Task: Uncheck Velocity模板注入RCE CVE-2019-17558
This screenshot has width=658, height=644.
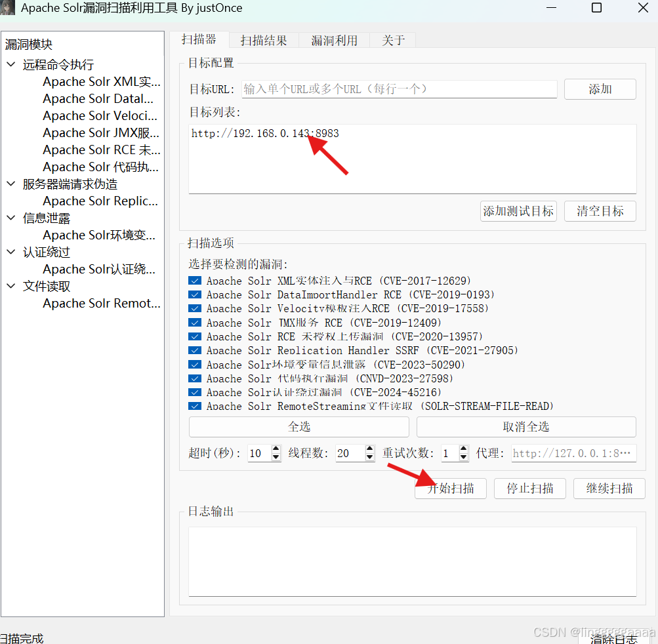Action: (x=195, y=308)
